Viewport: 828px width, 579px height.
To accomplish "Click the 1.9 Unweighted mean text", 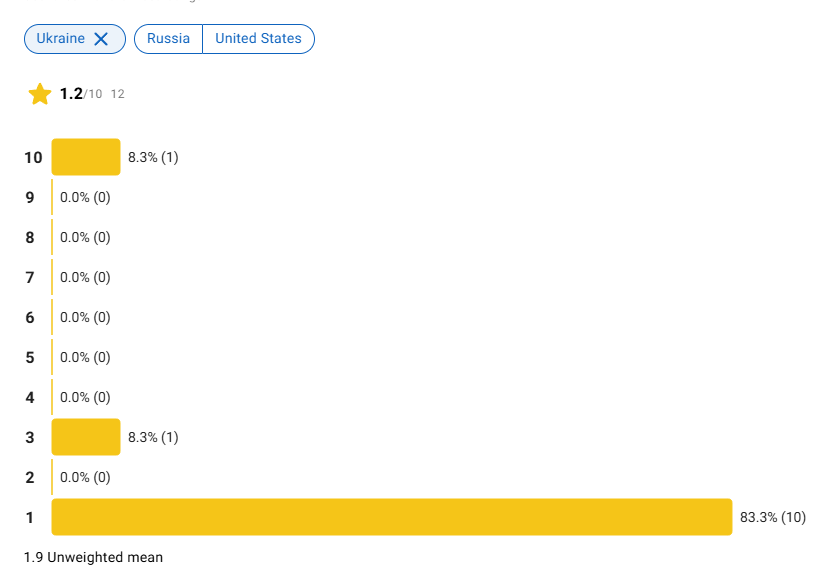I will point(93,557).
